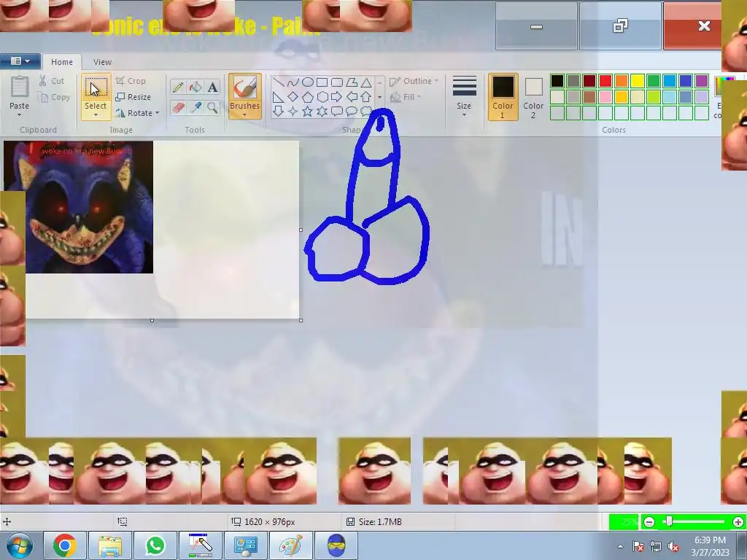747x560 pixels.
Task: Choose the Oval callout shape
Action: tap(352, 112)
